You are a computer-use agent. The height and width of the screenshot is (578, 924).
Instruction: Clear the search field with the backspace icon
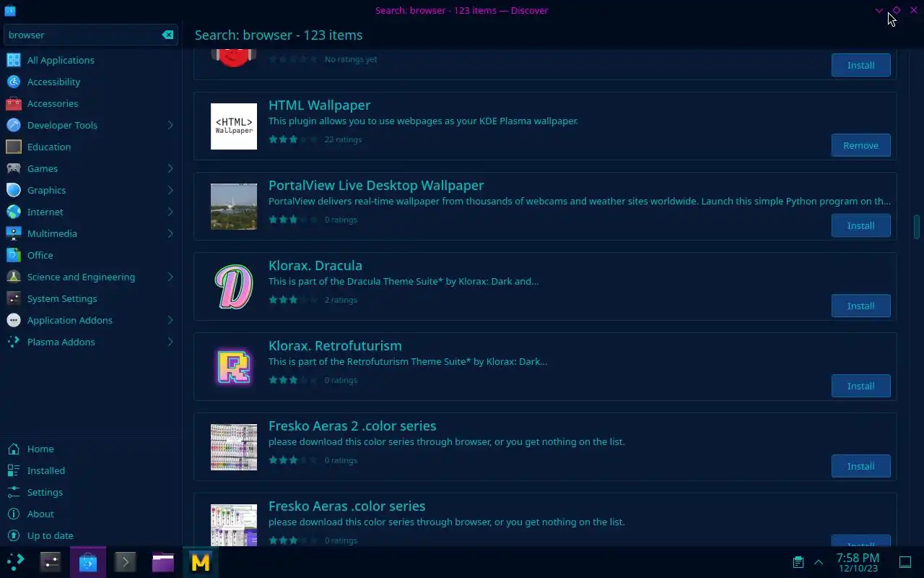pos(167,35)
